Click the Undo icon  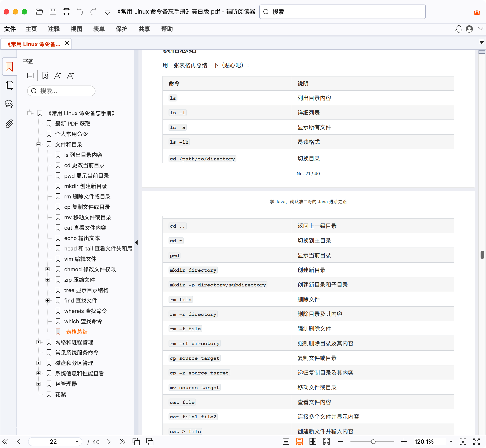[x=80, y=12]
